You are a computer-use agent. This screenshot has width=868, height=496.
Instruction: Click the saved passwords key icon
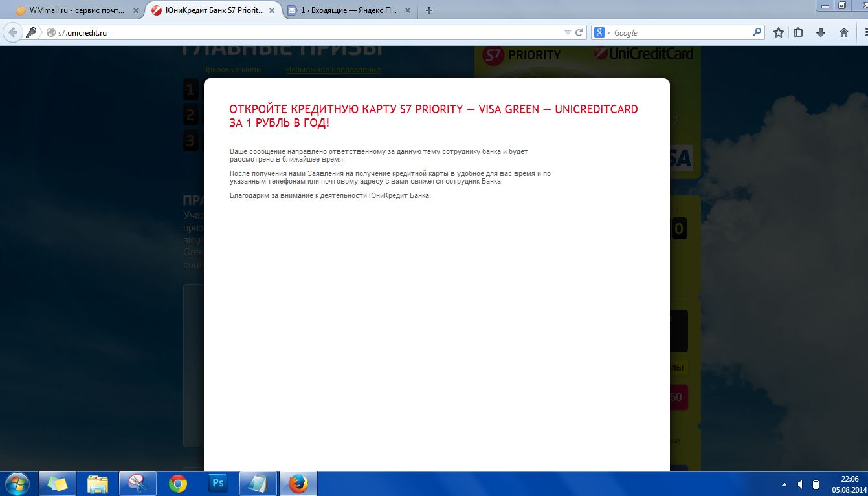pyautogui.click(x=30, y=32)
